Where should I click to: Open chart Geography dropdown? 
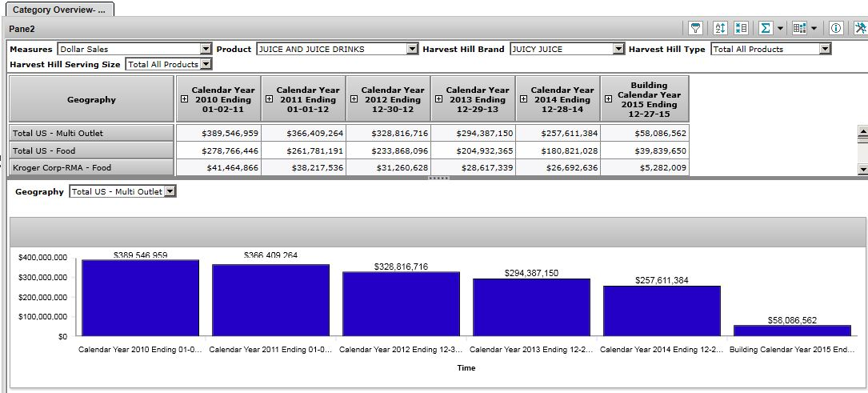coord(170,191)
